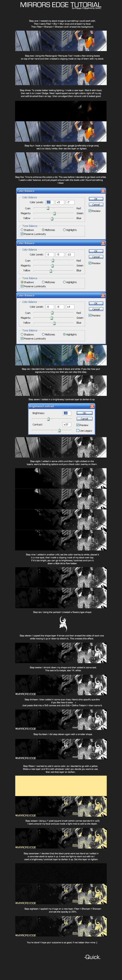The image size is (122, 980).
Task: Click OK in the Brightness/Contrast dialog
Action: coord(85,413)
